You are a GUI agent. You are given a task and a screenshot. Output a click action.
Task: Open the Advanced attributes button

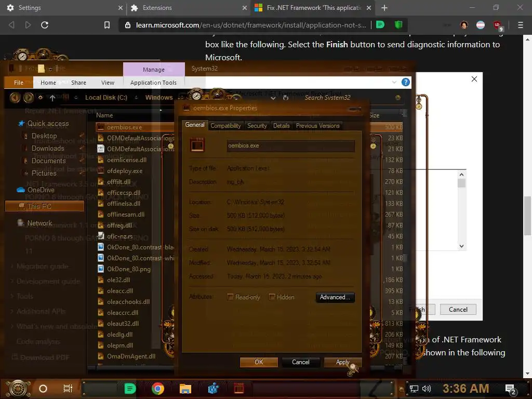335,297
